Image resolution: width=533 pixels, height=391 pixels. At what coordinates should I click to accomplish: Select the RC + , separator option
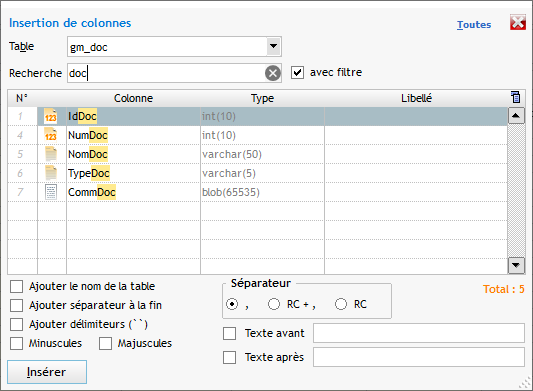(x=274, y=304)
